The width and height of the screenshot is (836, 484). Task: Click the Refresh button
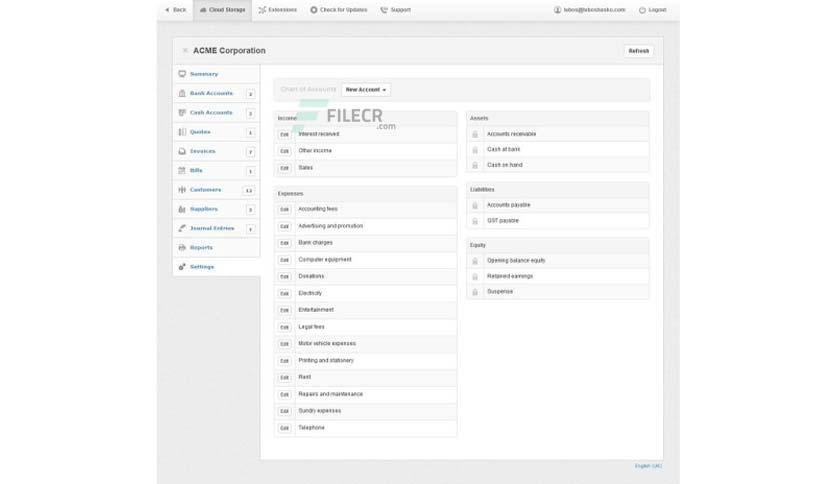[x=638, y=51]
